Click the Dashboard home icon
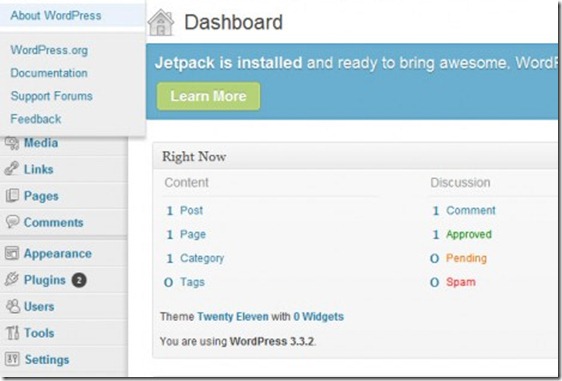This screenshot has height=381, width=562. coord(161,22)
